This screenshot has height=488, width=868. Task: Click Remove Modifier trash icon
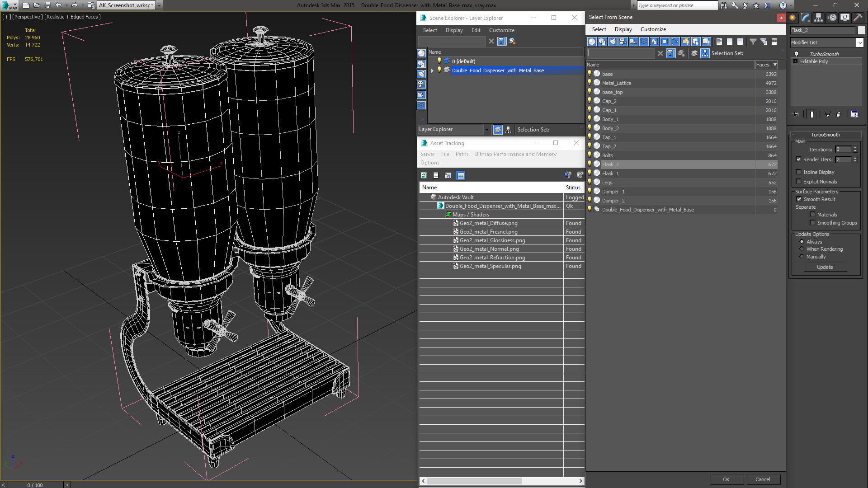839,114
